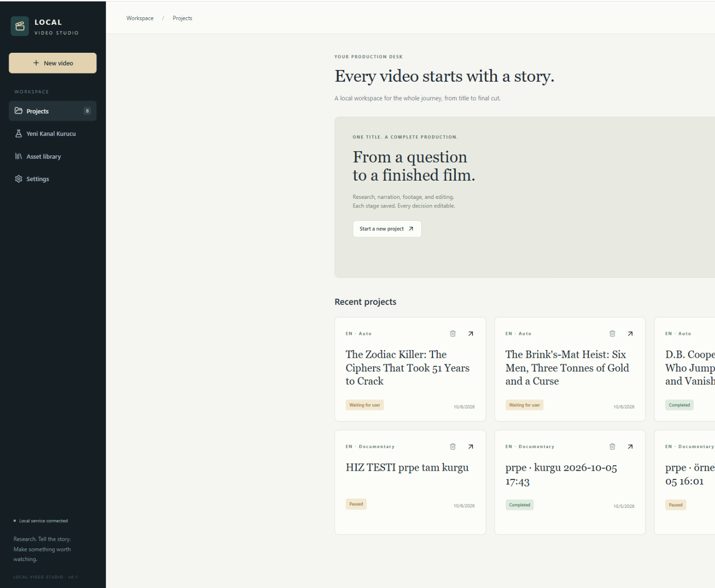The image size is (715, 588).
Task: Click the Projects count badge showing 8
Action: 87,111
